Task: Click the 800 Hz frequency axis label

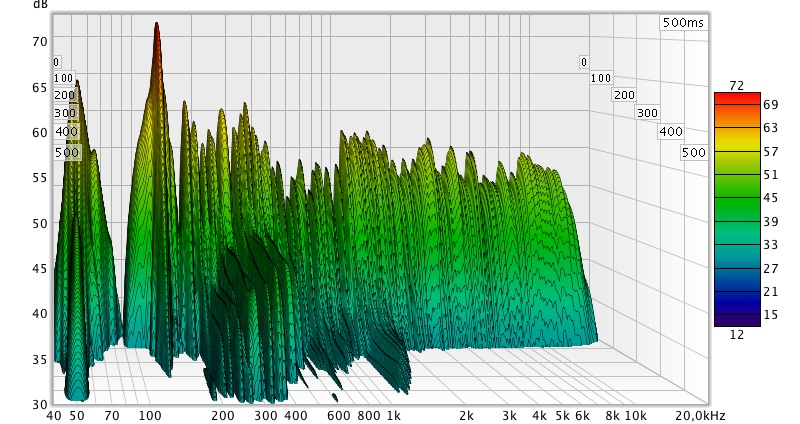Action: (369, 416)
